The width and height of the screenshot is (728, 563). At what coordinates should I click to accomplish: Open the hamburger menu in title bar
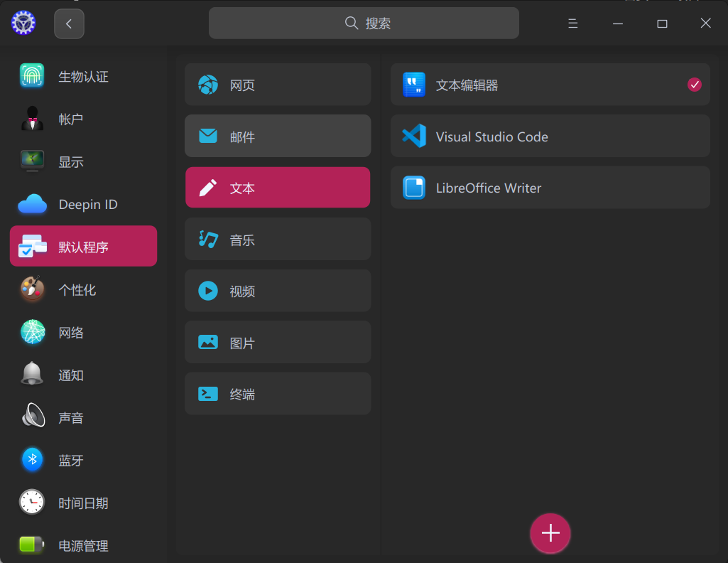[572, 23]
